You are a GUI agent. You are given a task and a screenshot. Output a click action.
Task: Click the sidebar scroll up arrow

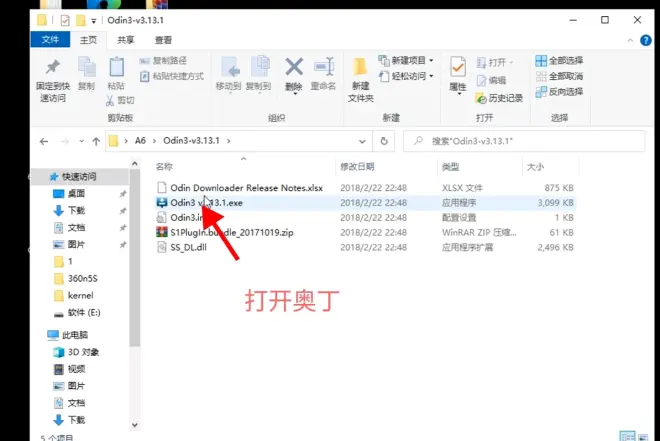click(135, 163)
